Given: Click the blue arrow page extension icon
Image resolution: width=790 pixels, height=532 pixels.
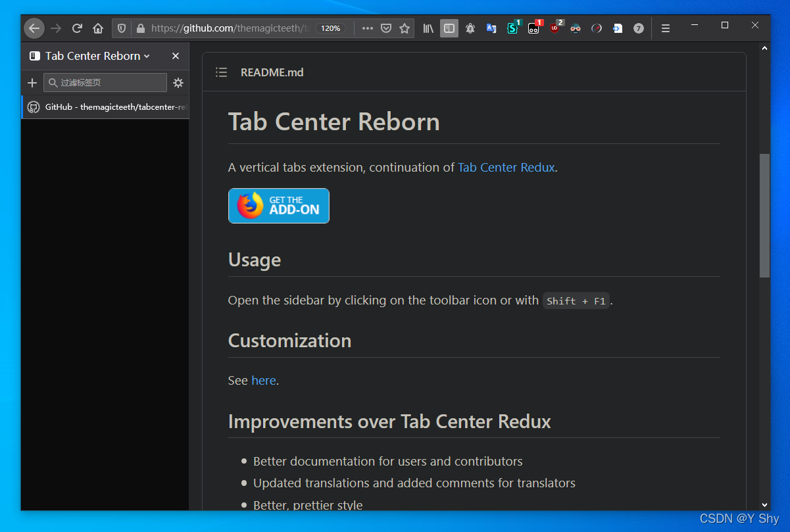Looking at the screenshot, I should 618,28.
